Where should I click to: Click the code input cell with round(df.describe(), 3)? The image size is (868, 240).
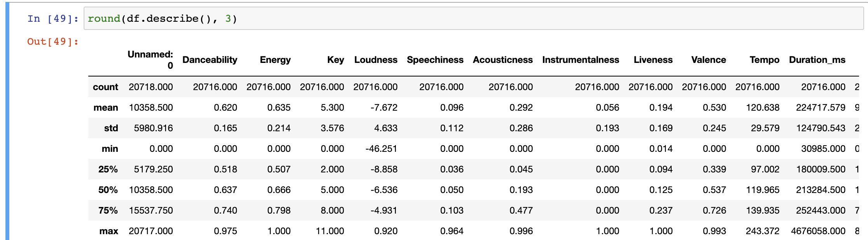coord(473,18)
